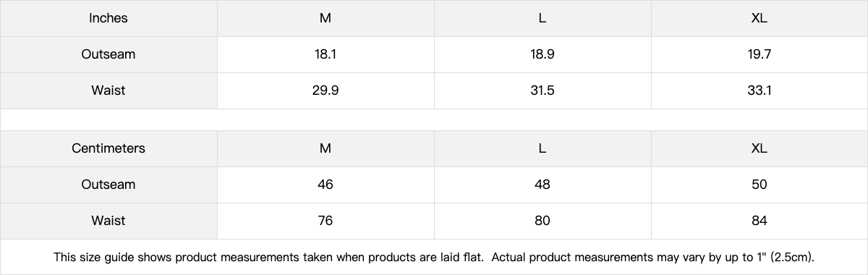Click the M column header in the Inches table
The image size is (868, 275).
pos(325,18)
